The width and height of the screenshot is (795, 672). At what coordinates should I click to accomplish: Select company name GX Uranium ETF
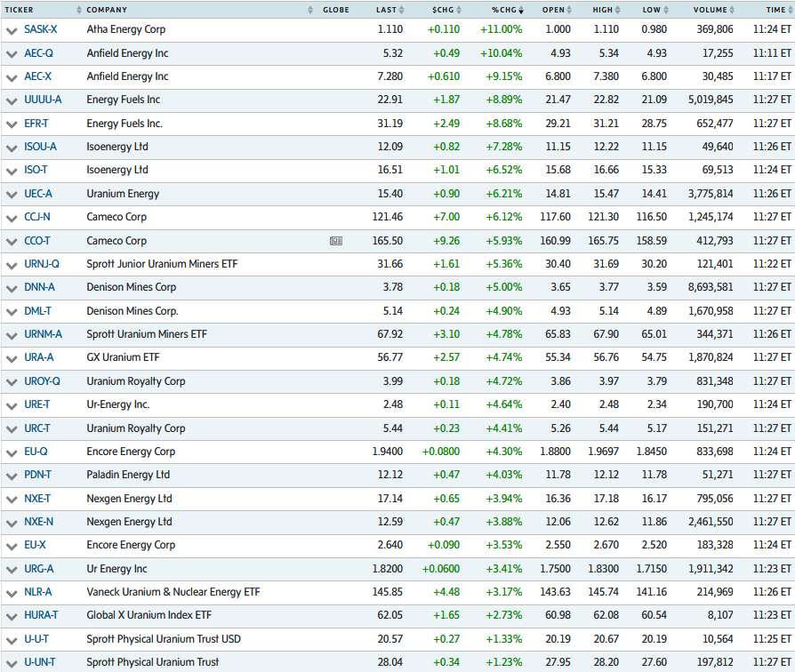[123, 357]
